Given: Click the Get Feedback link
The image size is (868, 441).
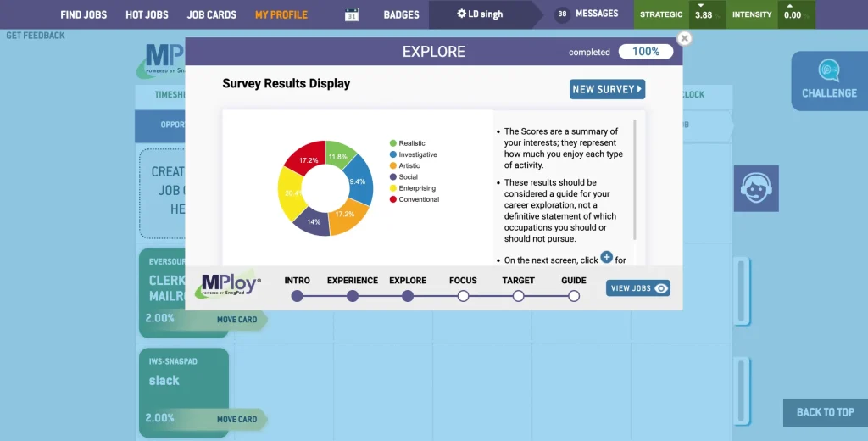Looking at the screenshot, I should point(36,36).
